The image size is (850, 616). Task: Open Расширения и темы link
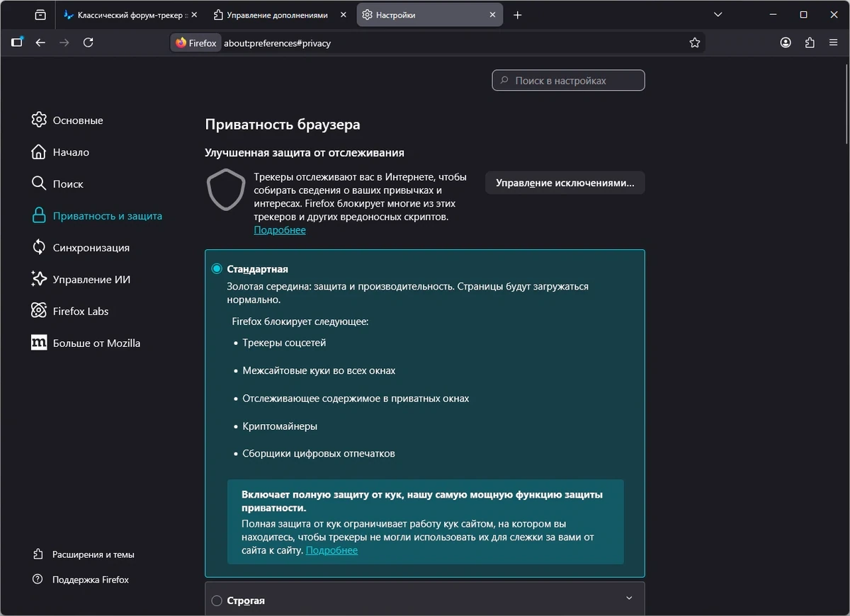[84, 554]
